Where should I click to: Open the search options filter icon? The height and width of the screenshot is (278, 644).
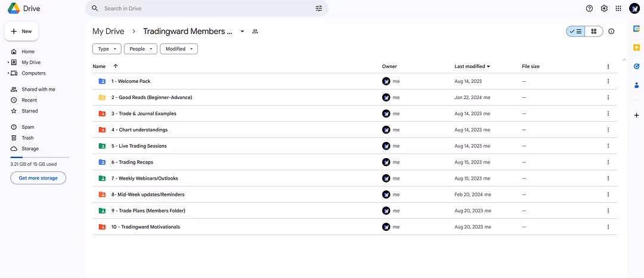318,8
